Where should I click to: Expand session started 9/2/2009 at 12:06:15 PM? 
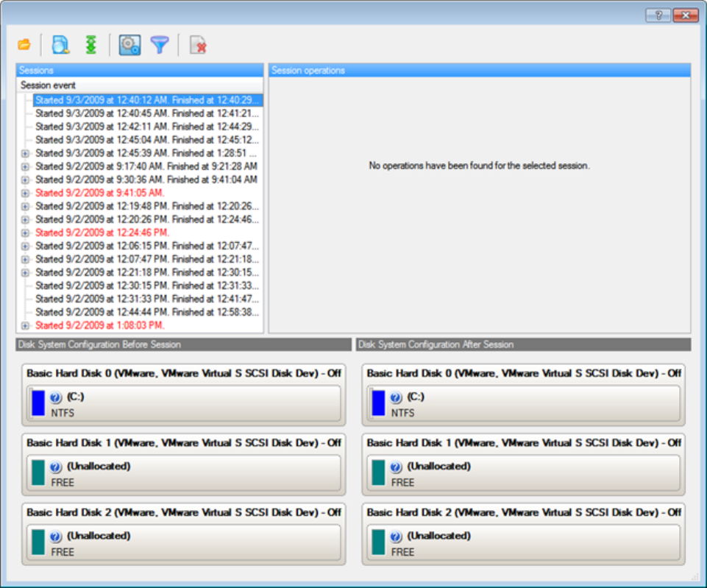tap(25, 247)
